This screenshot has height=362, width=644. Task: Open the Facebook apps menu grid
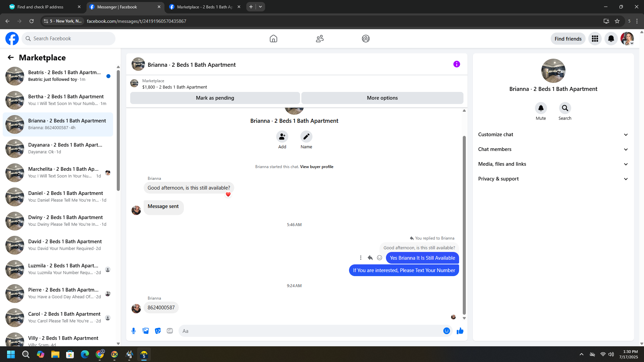(595, 39)
